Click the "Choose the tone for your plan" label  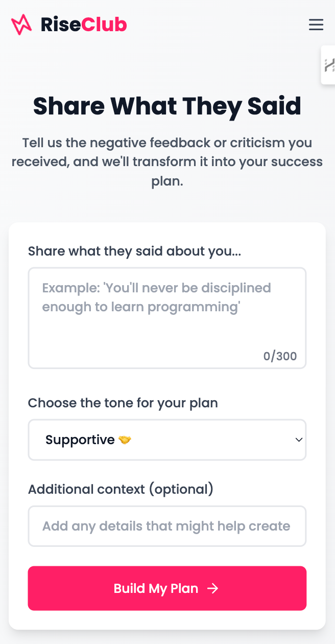[x=123, y=403]
